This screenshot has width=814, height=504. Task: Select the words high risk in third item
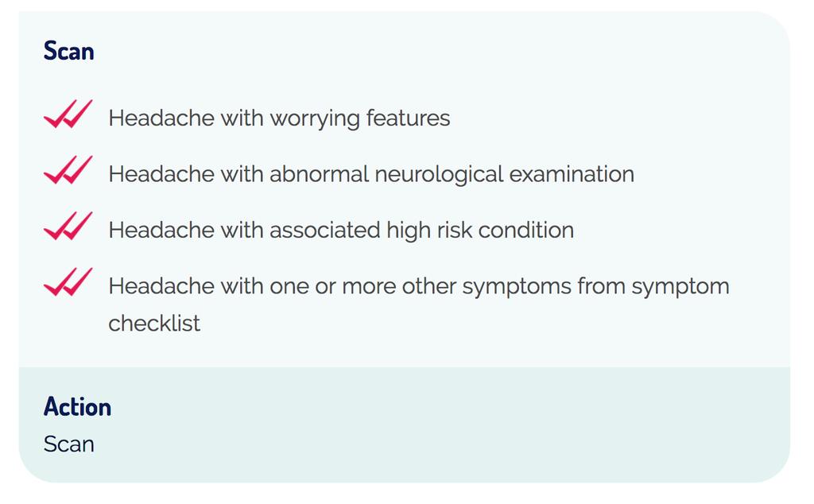[429, 231]
